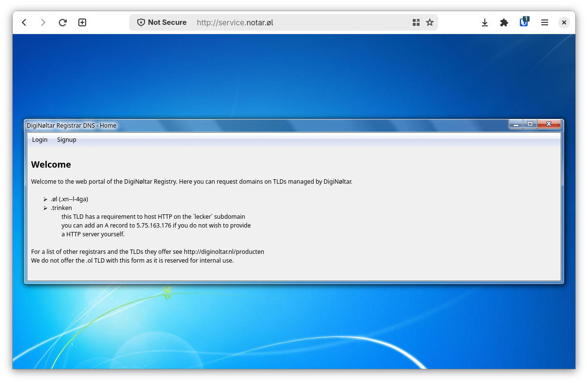588x383 pixels.
Task: Open the browser hamburger menu
Action: [545, 22]
